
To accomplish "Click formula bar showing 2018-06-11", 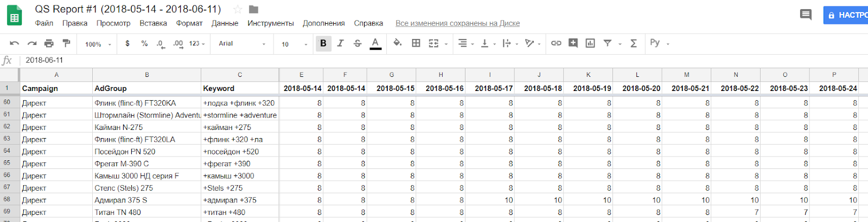I will 445,60.
